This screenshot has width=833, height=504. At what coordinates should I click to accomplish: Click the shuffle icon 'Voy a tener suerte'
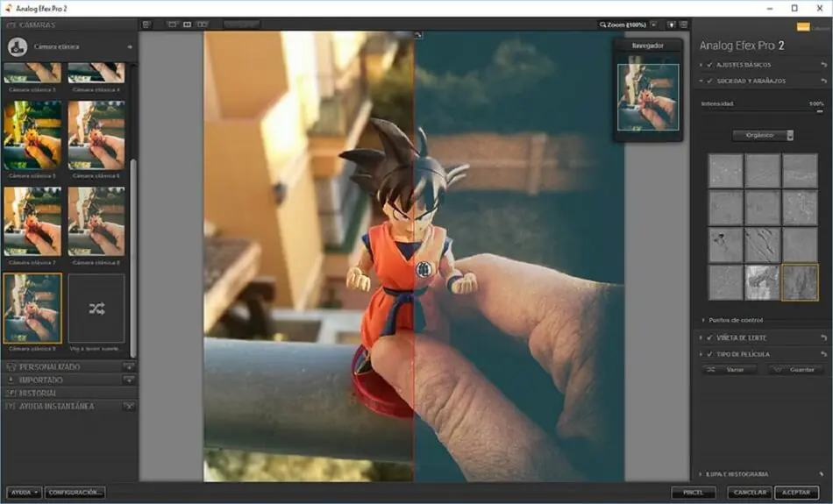pos(96,309)
